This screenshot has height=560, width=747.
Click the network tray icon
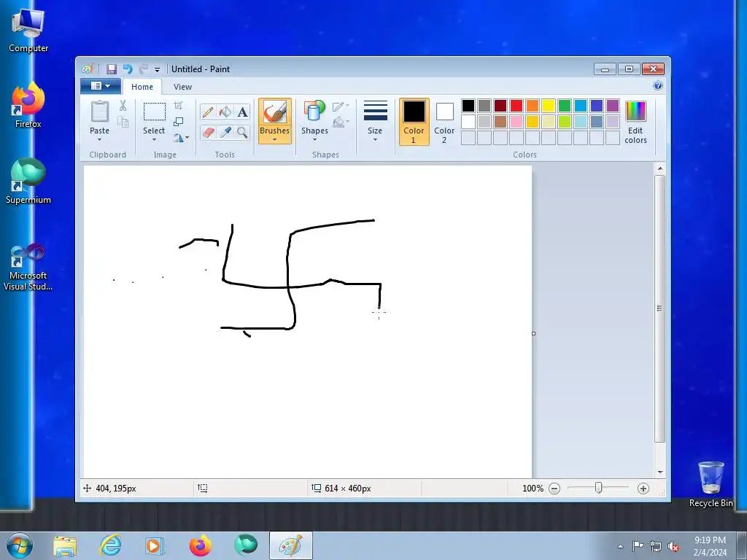click(x=656, y=546)
